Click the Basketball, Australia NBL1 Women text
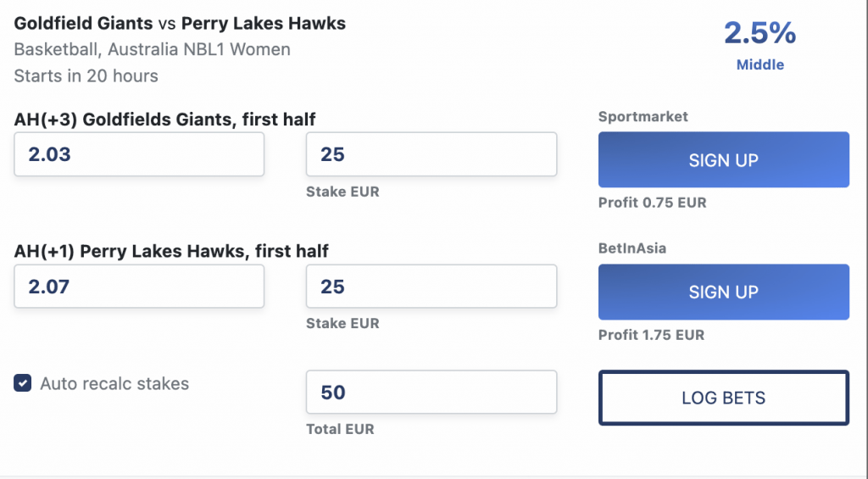This screenshot has width=868, height=479. (153, 49)
